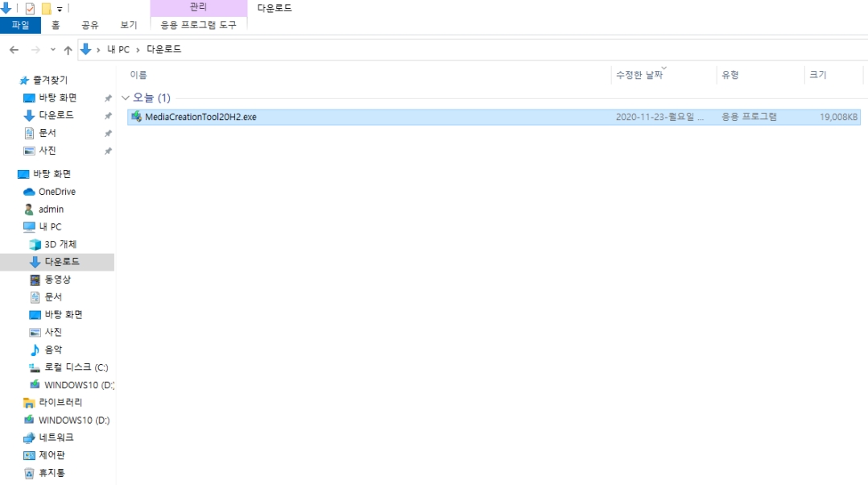This screenshot has height=485, width=868.
Task: Select 내 PC in the navigation tree
Action: pyautogui.click(x=50, y=227)
